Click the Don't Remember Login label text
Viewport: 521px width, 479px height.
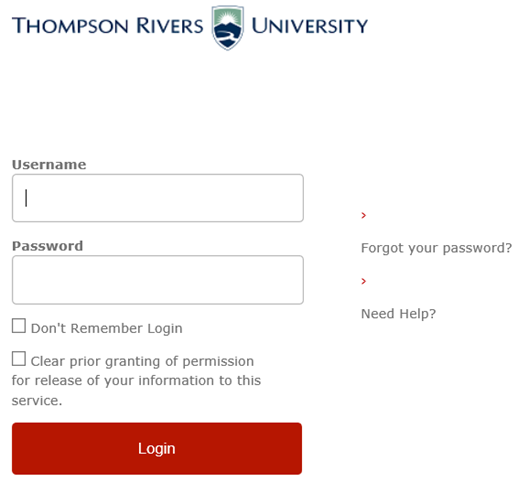click(107, 328)
